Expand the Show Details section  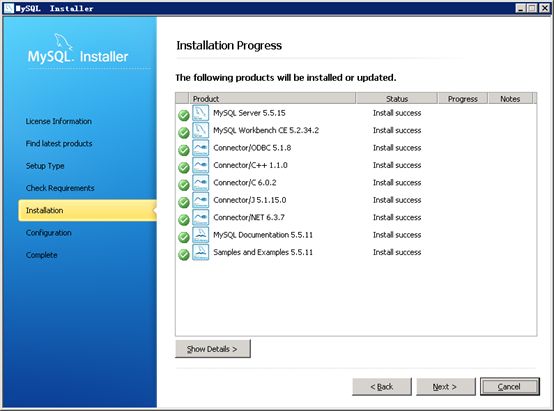coord(213,349)
